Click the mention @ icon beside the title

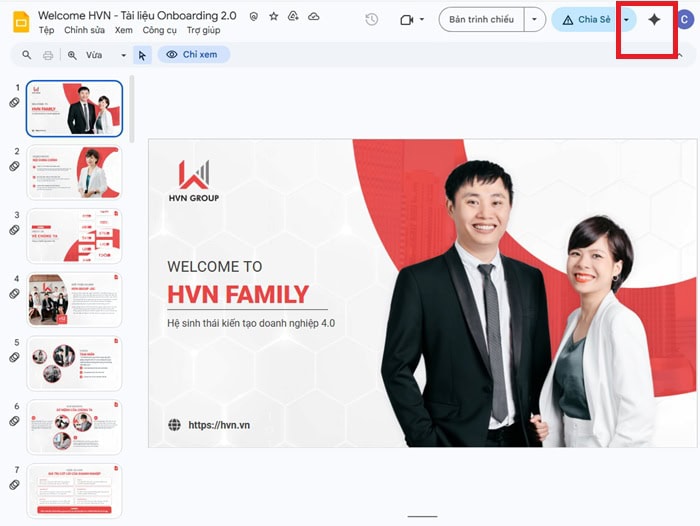tap(254, 17)
